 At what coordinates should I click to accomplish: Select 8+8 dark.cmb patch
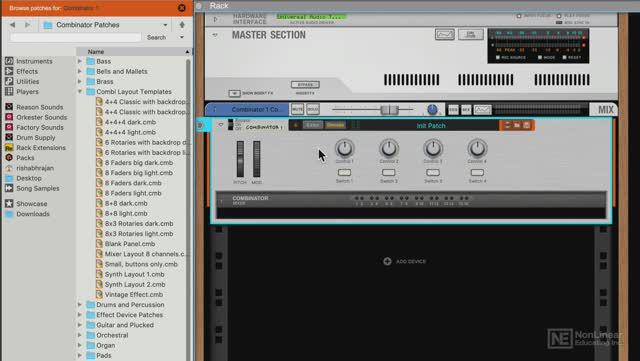click(126, 203)
